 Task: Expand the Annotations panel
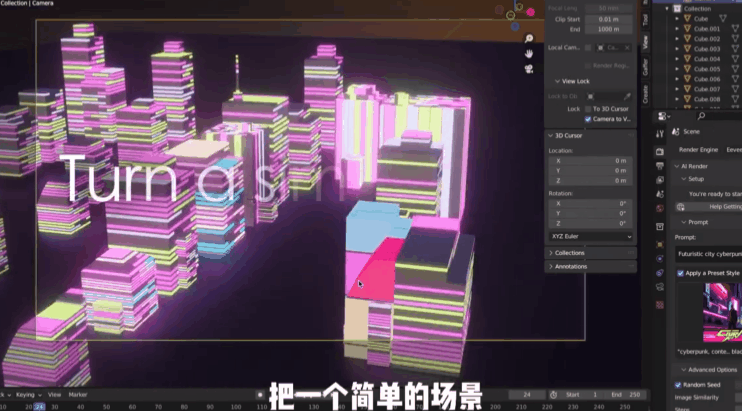click(551, 267)
